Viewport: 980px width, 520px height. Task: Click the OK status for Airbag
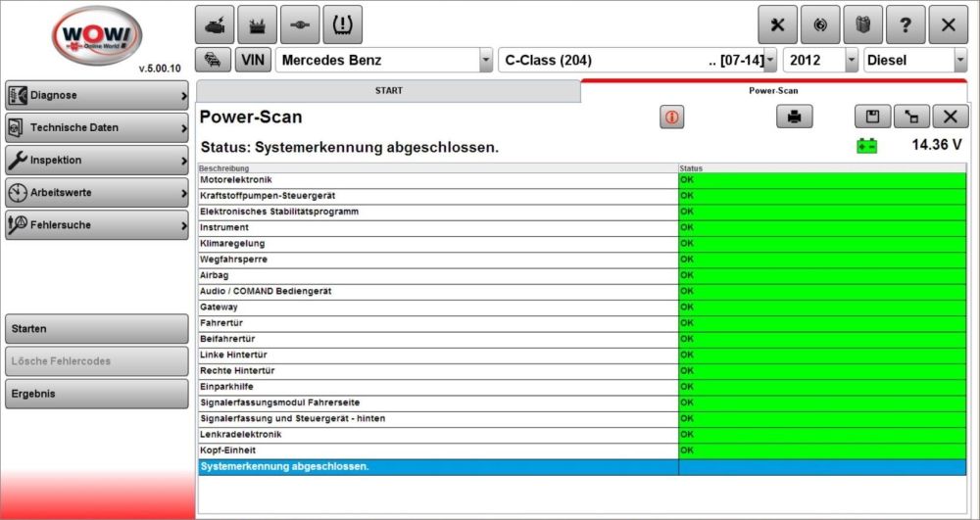coord(822,276)
